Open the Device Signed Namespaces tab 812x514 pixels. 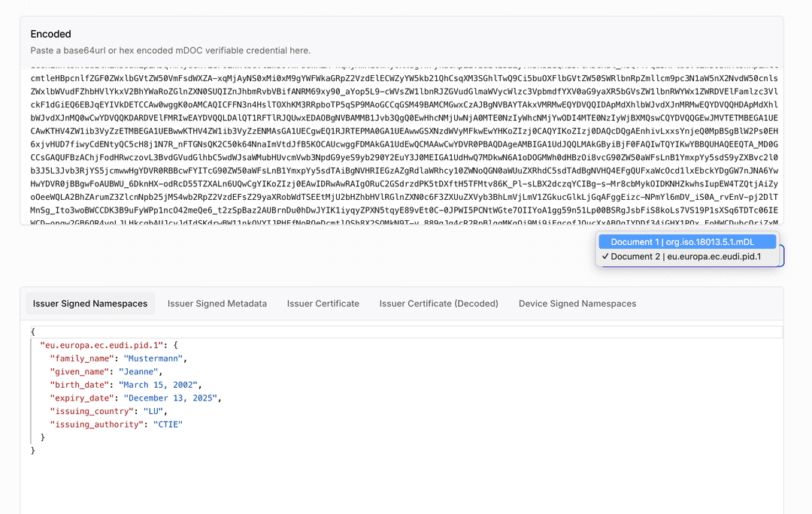[x=577, y=304]
